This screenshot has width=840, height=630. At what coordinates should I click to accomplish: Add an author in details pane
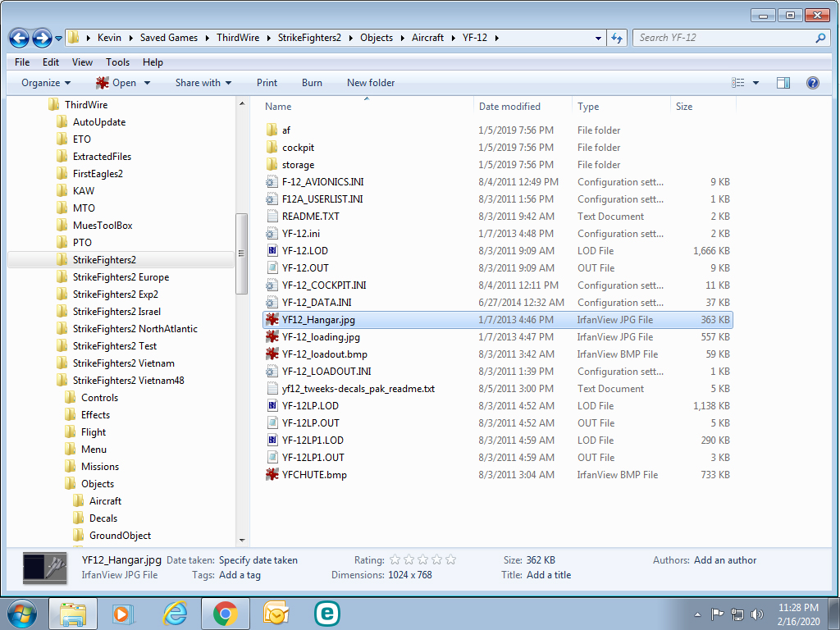pos(725,559)
